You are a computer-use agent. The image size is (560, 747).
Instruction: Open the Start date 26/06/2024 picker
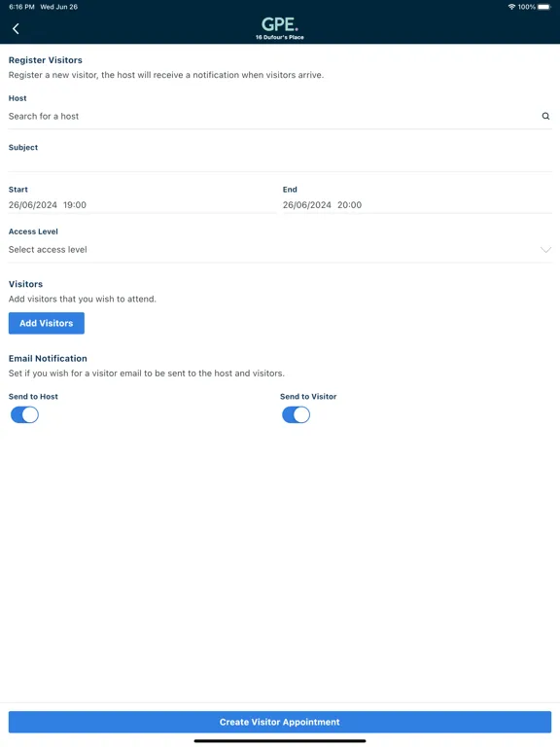point(33,205)
